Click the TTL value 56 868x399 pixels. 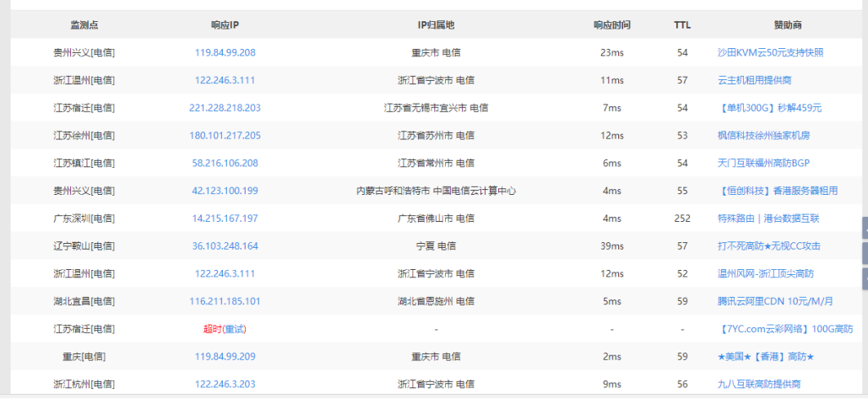(682, 385)
